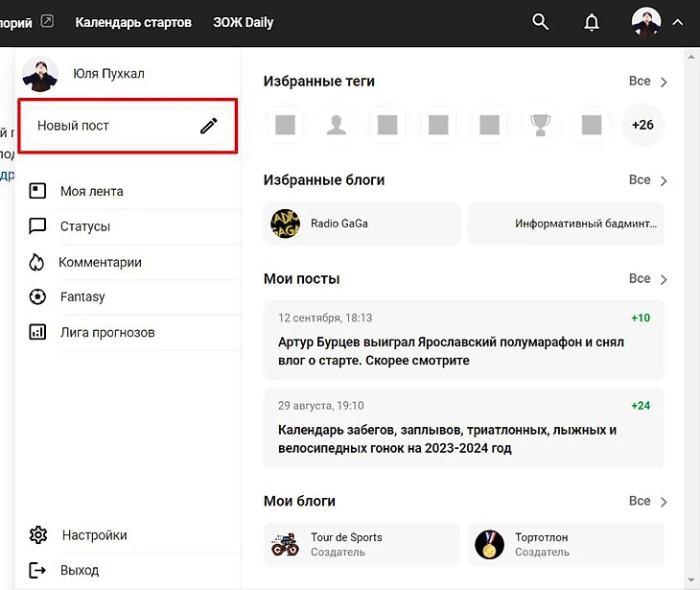The height and width of the screenshot is (590, 700).
Task: Open the Настройки gear icon
Action: click(38, 535)
